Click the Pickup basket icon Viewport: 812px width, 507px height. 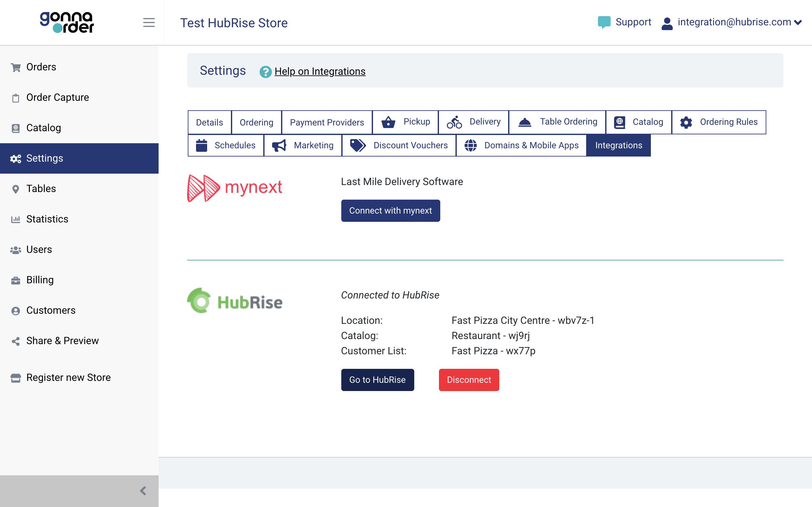388,122
